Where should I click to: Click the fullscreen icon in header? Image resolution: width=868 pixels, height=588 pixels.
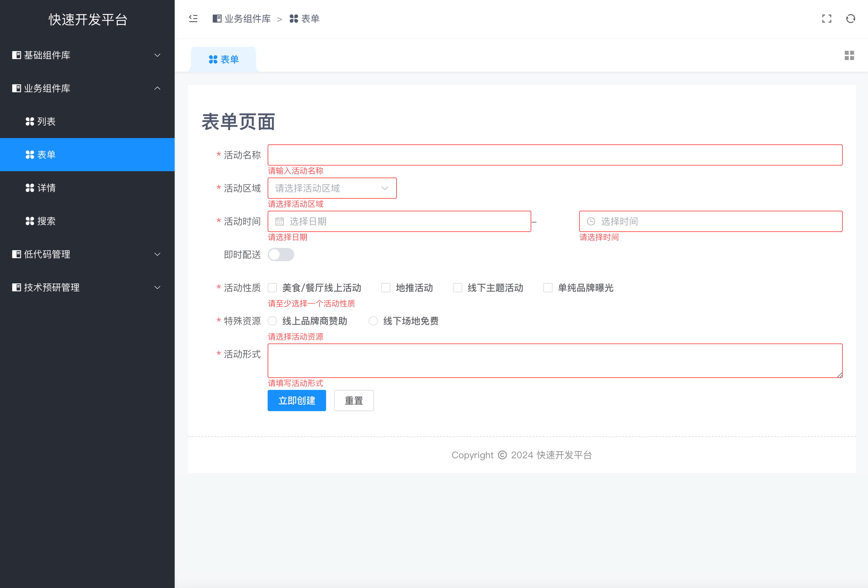[x=826, y=19]
